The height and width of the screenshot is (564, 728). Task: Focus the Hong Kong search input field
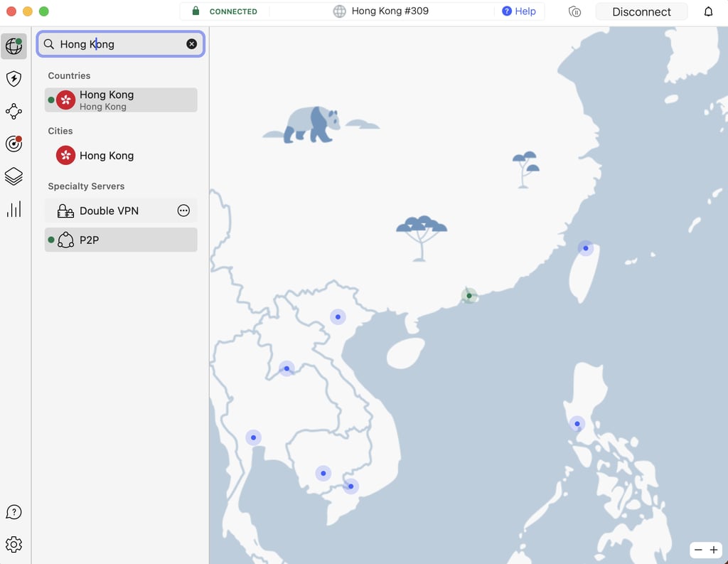coord(121,44)
